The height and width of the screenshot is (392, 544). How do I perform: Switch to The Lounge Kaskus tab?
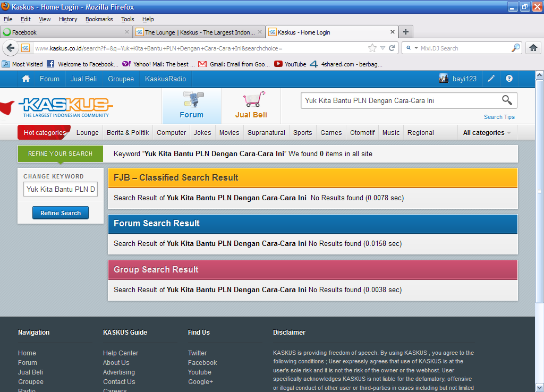point(199,32)
